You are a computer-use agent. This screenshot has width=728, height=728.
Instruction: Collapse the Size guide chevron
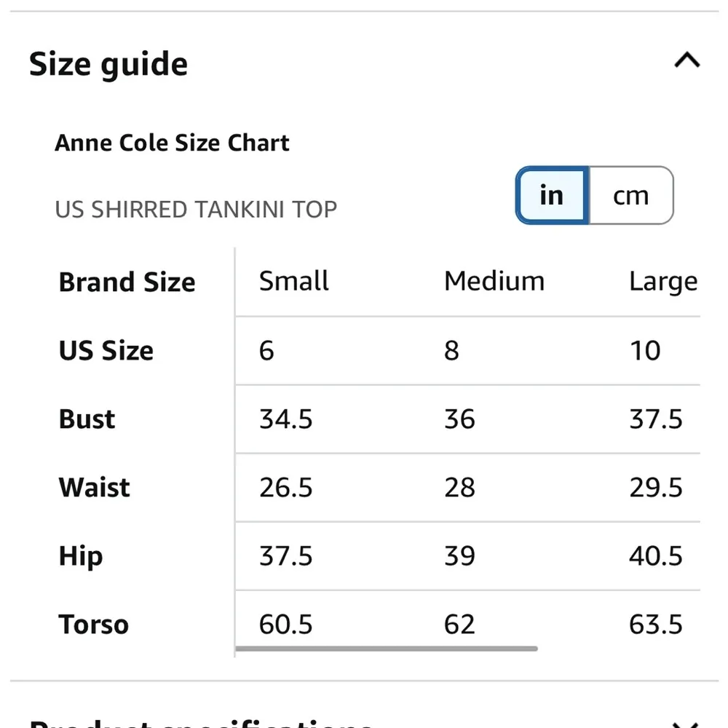[687, 61]
